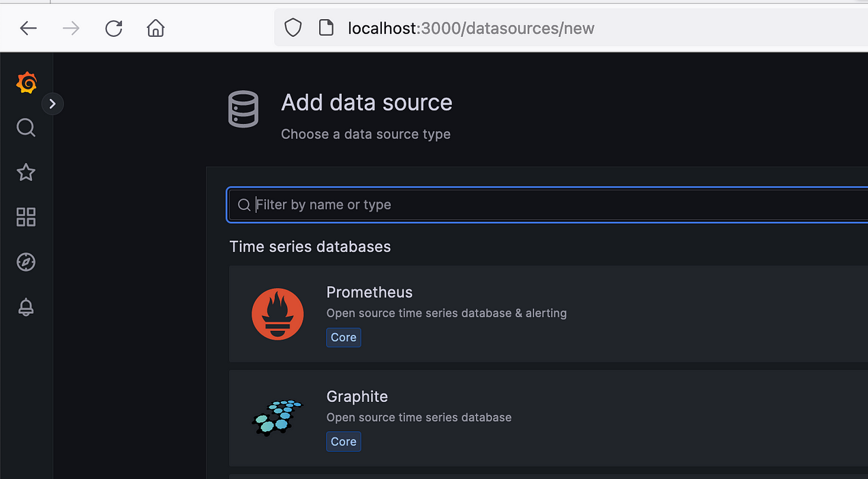Go to browser home page

pos(156,28)
